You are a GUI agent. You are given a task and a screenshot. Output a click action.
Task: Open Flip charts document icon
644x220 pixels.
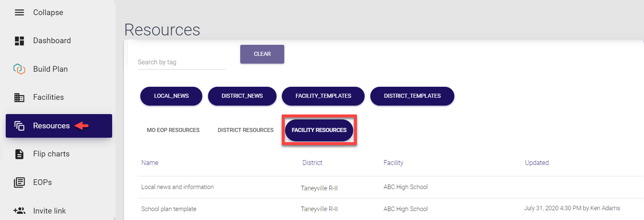[x=19, y=154]
